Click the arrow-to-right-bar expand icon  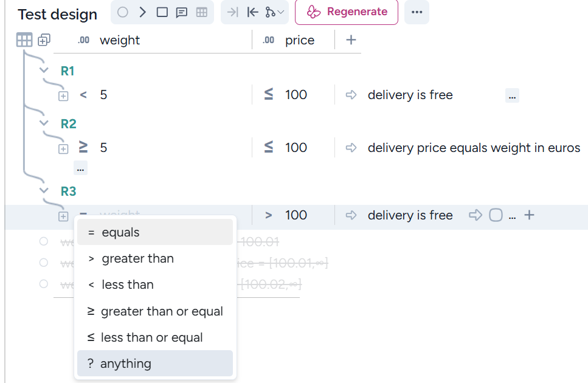[x=233, y=12]
